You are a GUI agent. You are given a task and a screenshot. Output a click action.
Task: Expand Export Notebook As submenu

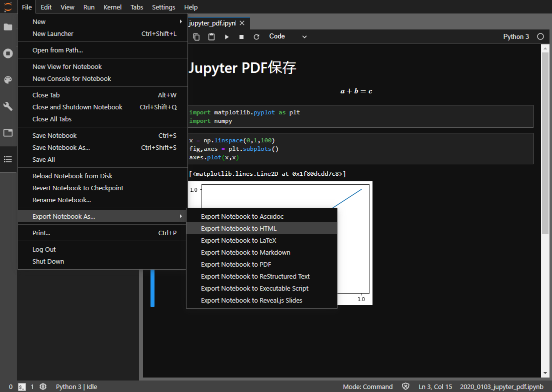click(x=102, y=217)
